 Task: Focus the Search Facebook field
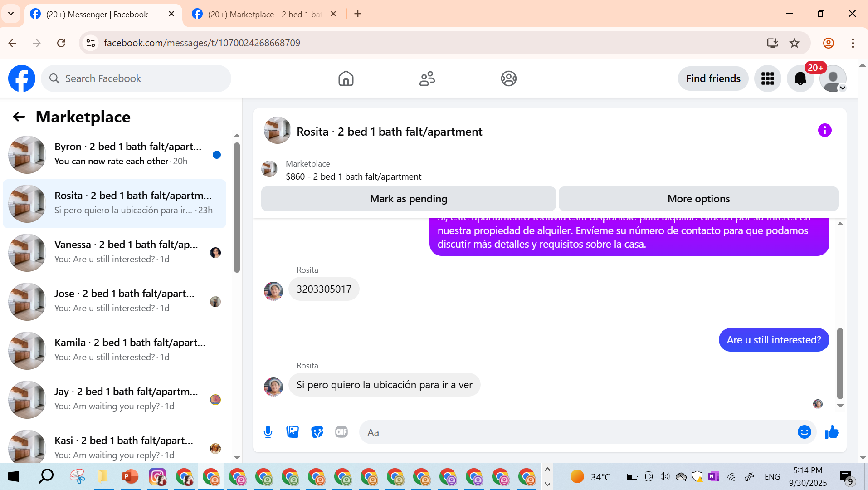point(136,78)
